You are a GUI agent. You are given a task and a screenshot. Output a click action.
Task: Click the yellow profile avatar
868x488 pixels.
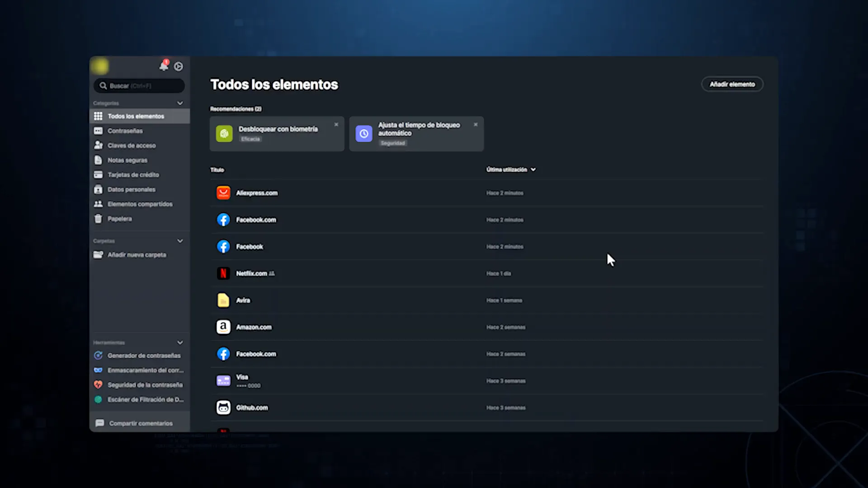100,66
